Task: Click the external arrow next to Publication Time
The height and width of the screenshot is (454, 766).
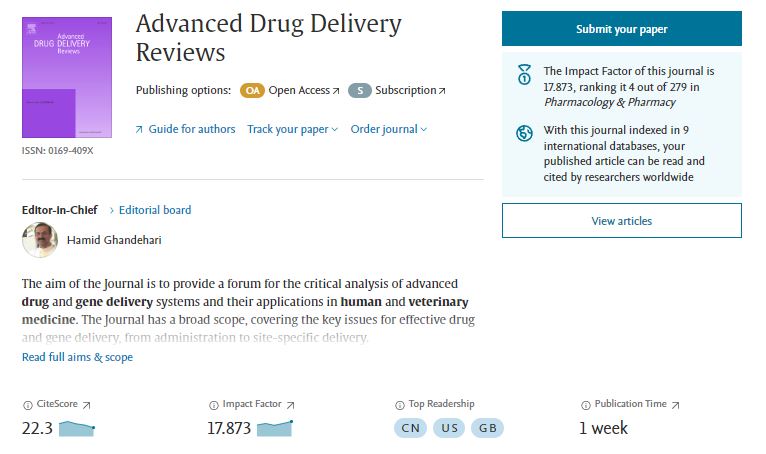Action: pos(676,405)
